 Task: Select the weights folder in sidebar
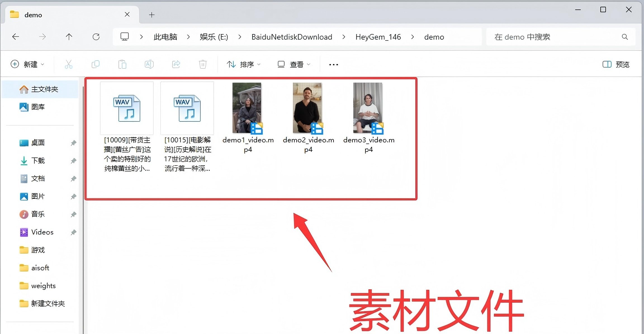pos(43,285)
